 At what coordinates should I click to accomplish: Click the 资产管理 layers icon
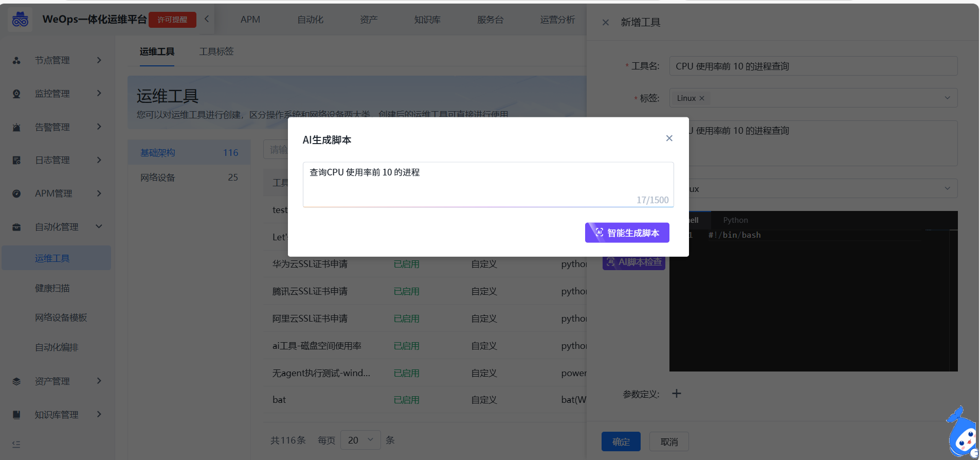16,381
